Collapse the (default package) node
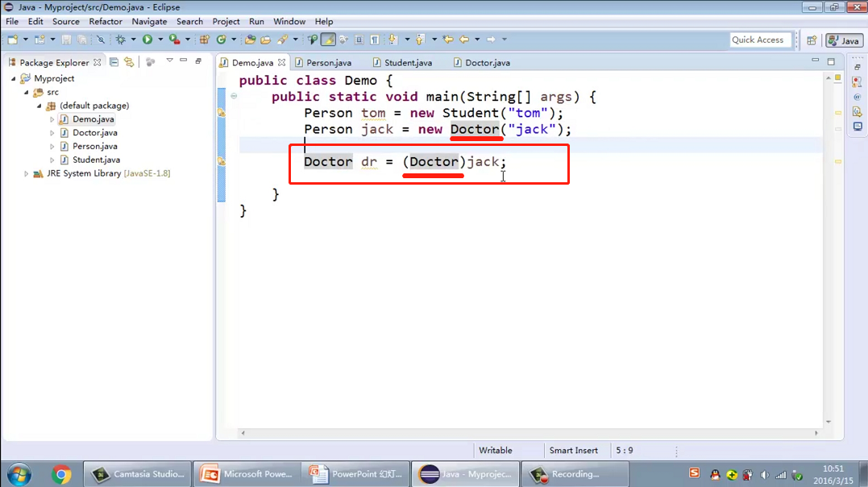This screenshot has height=487, width=868. (x=39, y=106)
